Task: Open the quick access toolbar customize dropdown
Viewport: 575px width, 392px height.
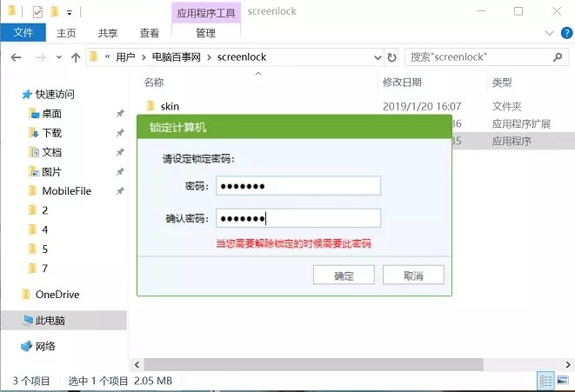Action: 69,12
